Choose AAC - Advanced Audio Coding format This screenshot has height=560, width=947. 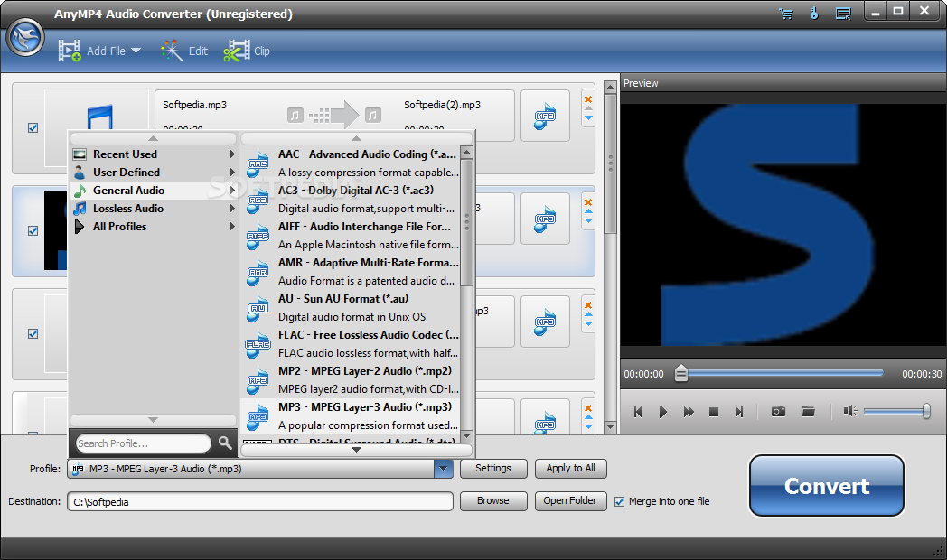pyautogui.click(x=351, y=163)
